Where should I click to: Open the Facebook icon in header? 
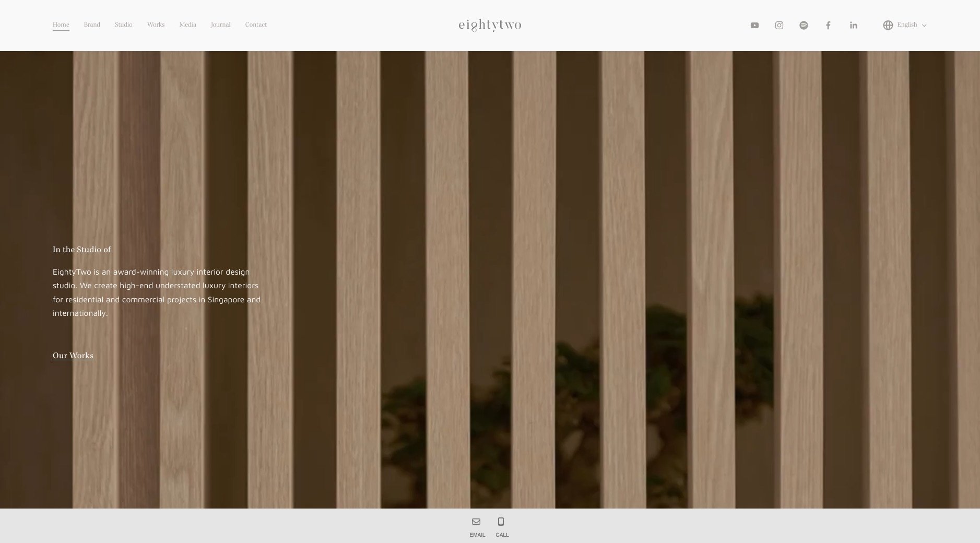[828, 25]
